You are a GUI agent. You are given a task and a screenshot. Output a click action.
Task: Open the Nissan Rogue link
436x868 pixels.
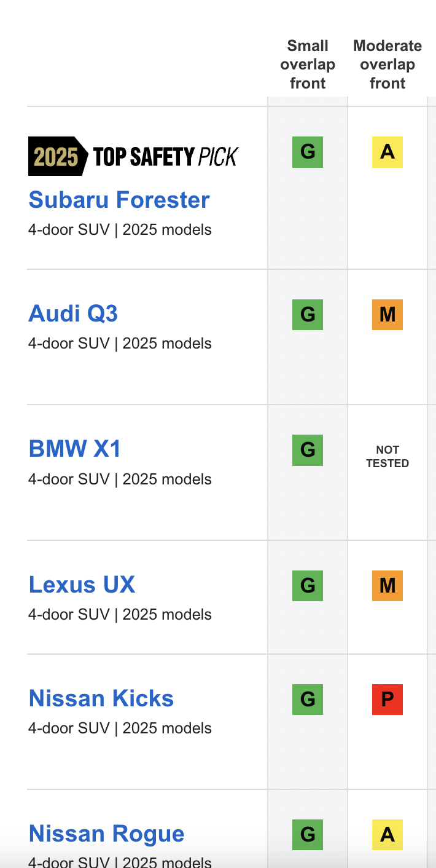pos(107,834)
